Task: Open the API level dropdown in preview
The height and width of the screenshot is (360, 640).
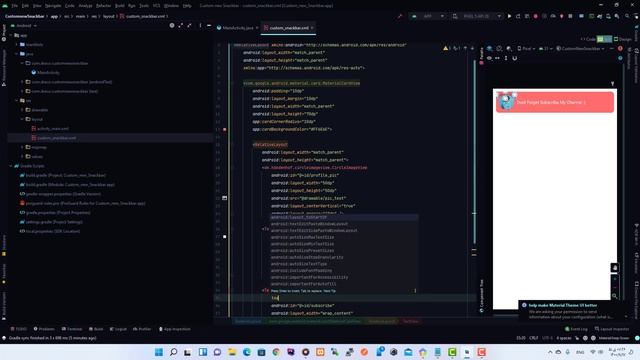Action: 546,49
